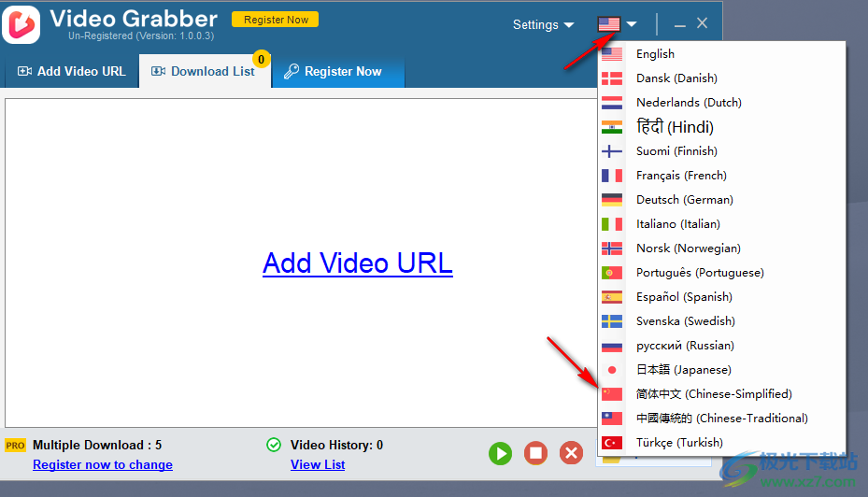Click the yellow Register Now button
868x497 pixels.
click(275, 20)
